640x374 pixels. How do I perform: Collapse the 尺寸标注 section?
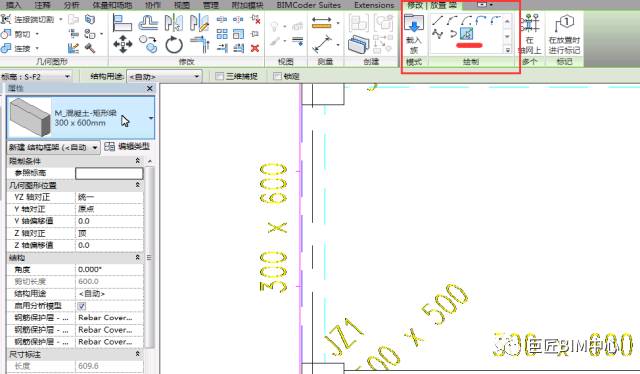click(x=138, y=354)
